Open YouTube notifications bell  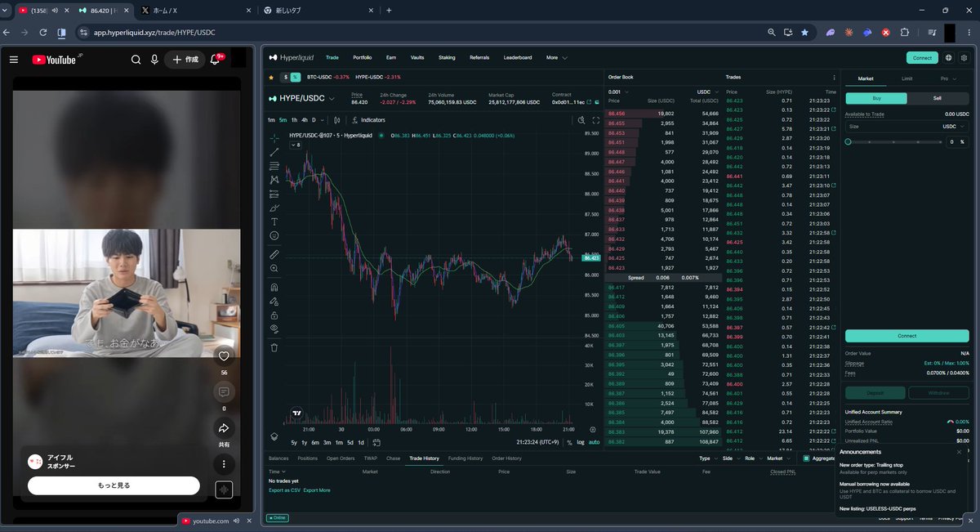point(216,60)
